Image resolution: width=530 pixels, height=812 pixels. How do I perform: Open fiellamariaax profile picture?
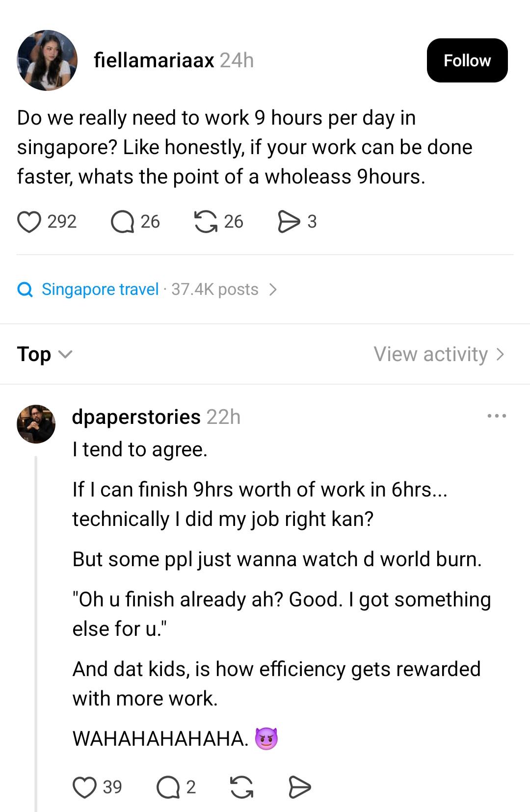click(x=47, y=60)
